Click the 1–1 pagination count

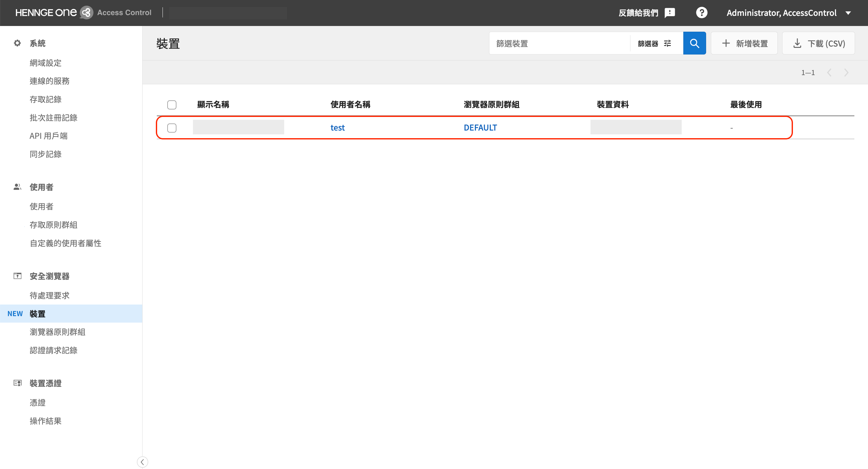[808, 73]
